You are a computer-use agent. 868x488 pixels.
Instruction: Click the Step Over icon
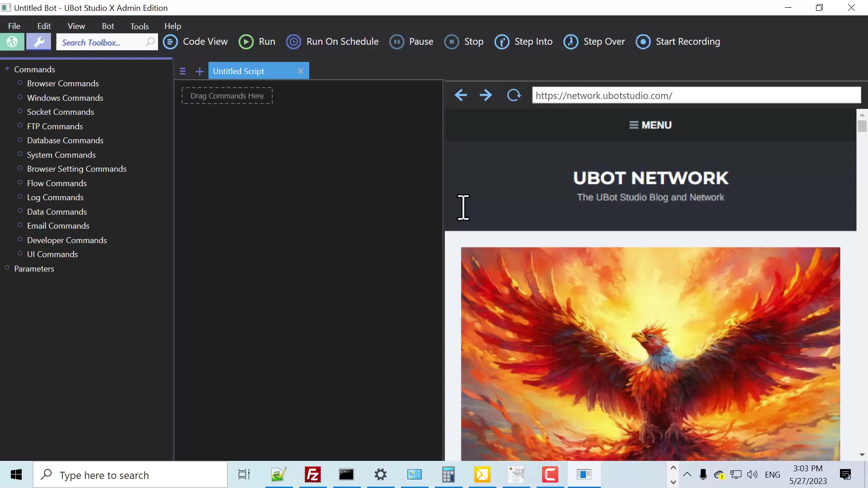pos(571,42)
